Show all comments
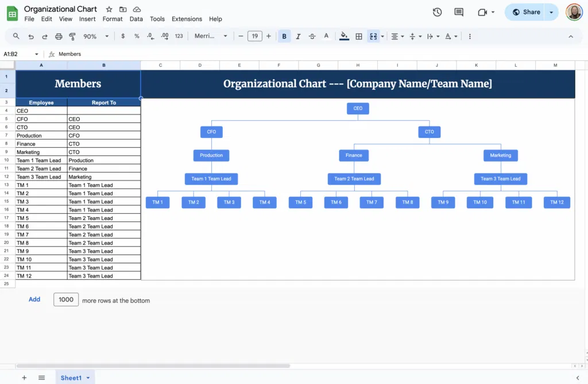 [458, 11]
